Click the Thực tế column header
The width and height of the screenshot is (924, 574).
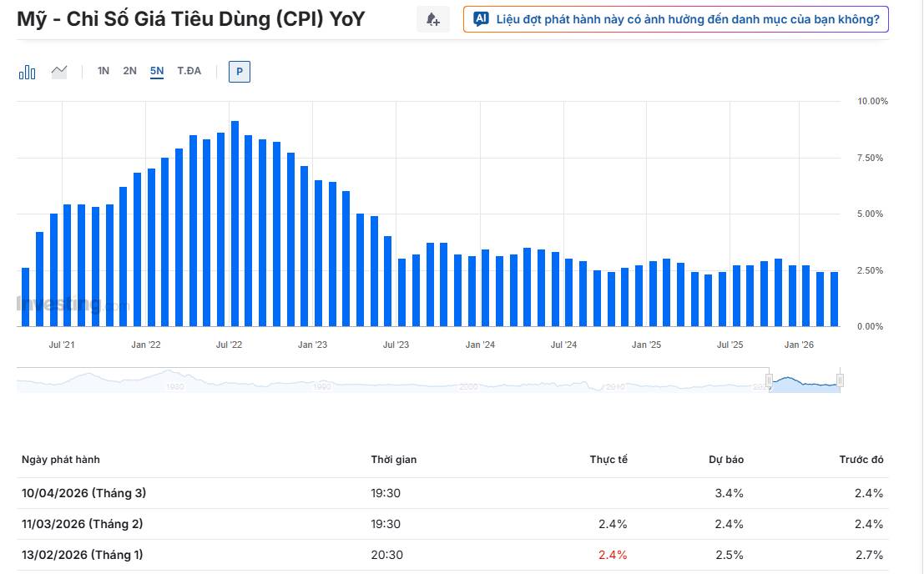[608, 459]
